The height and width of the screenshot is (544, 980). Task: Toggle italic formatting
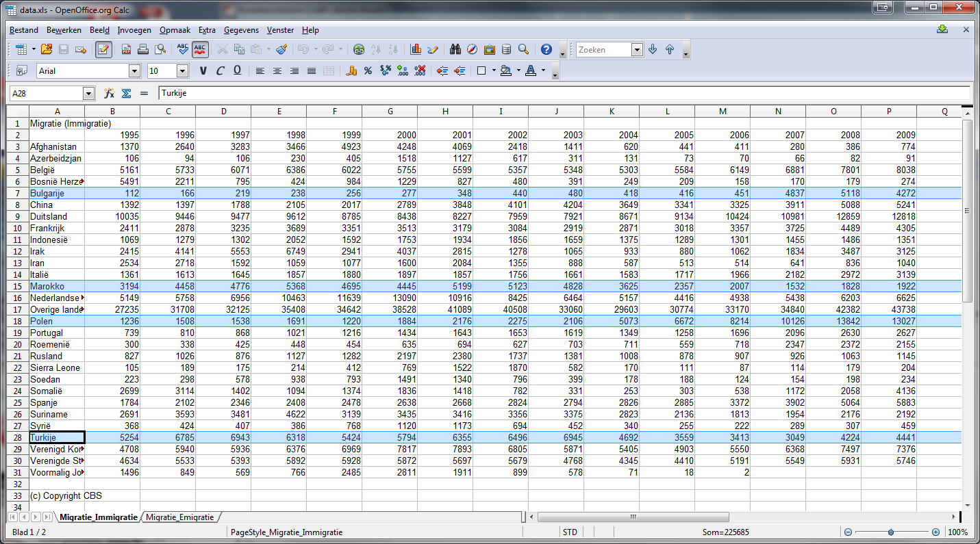220,70
